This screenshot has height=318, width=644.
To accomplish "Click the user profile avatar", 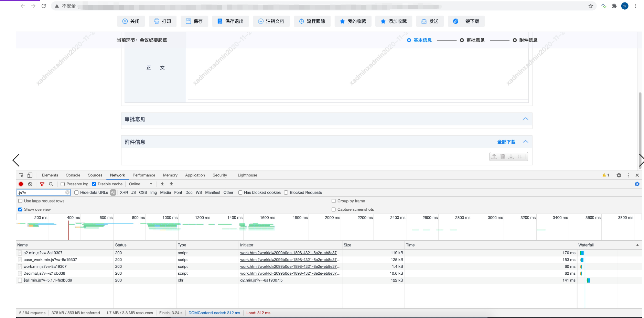I will point(625,6).
